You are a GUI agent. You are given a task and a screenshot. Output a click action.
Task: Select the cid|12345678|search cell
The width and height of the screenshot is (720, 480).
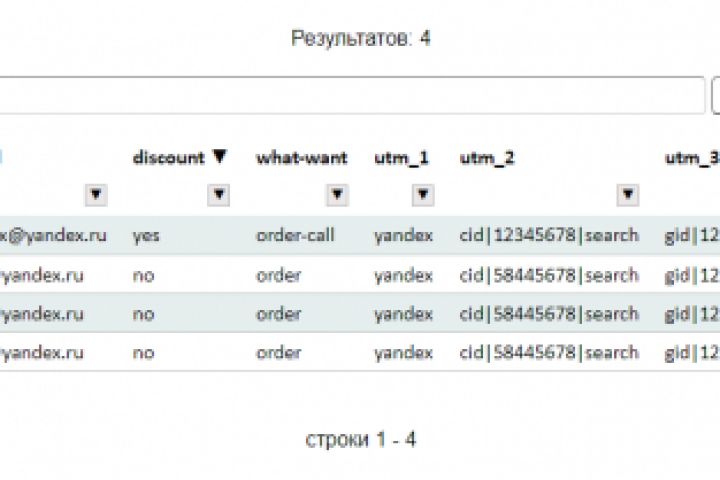click(548, 236)
